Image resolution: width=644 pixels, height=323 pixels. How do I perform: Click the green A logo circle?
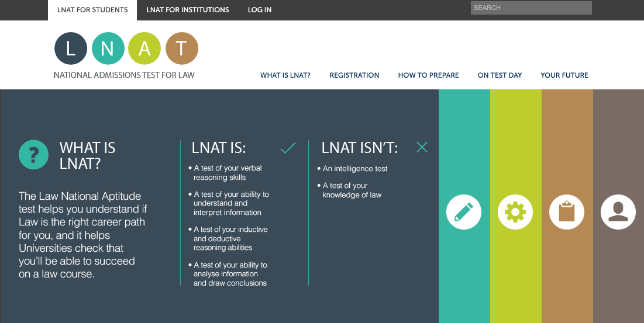point(144,48)
